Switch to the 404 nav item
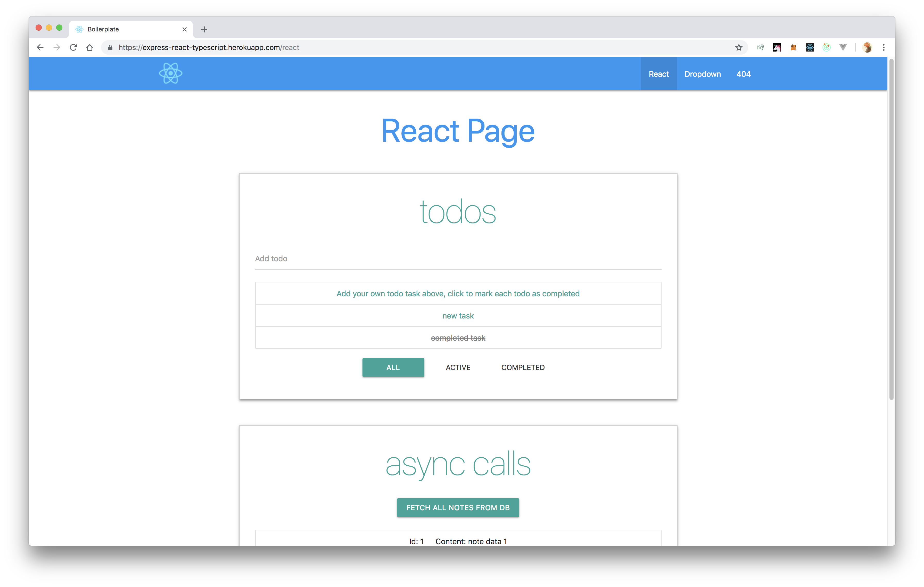Screen dimensions: 924x587 (743, 74)
